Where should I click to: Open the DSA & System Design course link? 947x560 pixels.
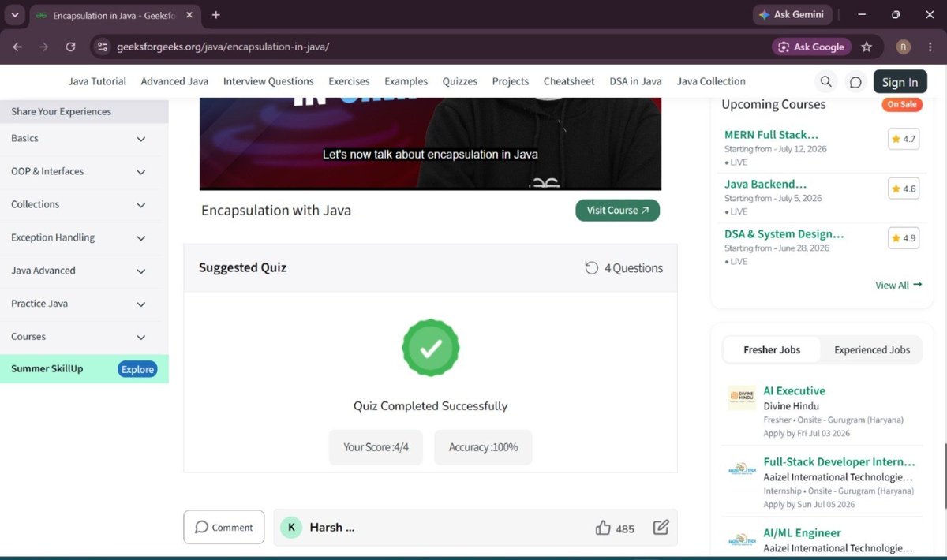pyautogui.click(x=784, y=233)
